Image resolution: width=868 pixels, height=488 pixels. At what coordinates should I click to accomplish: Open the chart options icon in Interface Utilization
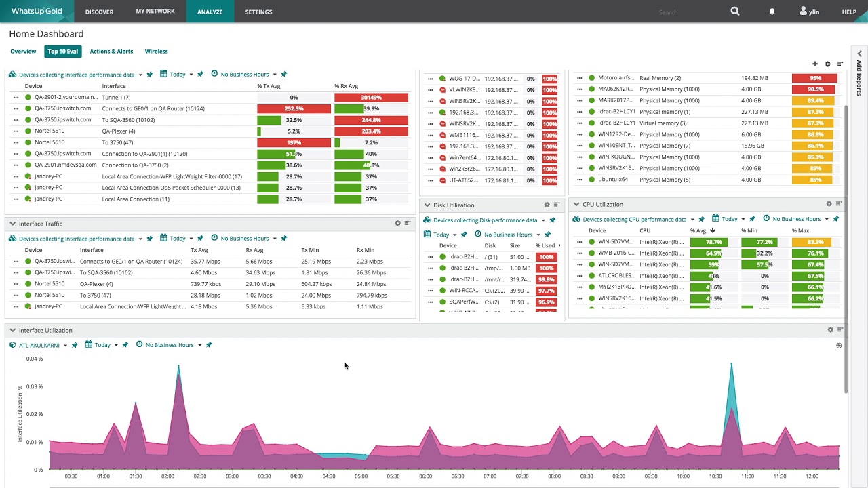[x=839, y=346]
